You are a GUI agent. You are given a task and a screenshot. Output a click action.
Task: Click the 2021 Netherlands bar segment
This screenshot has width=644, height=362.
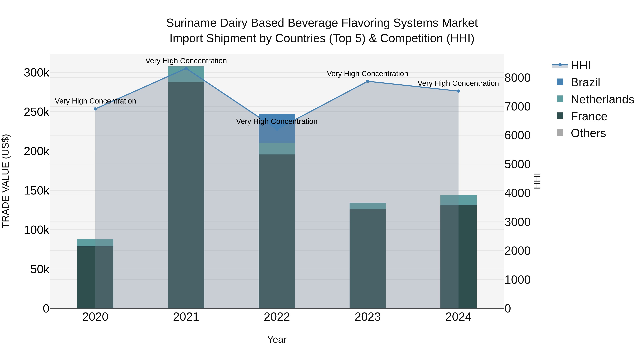click(x=186, y=74)
